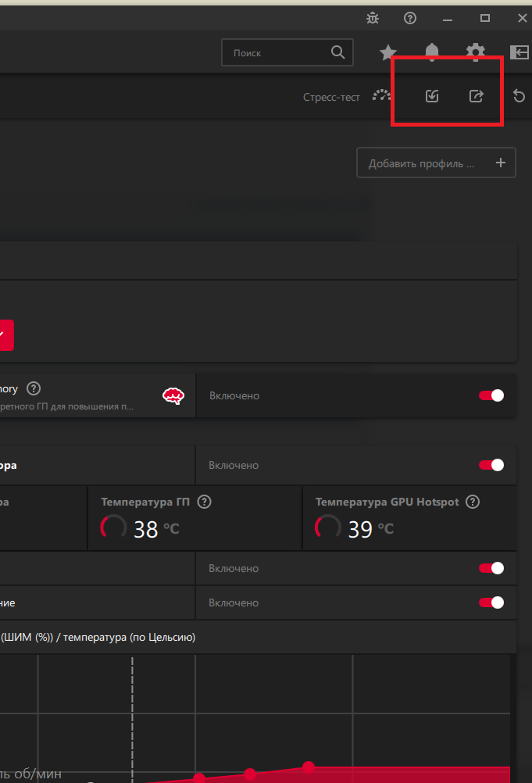Click the Стресс-тест label
532x783 pixels.
tap(331, 97)
